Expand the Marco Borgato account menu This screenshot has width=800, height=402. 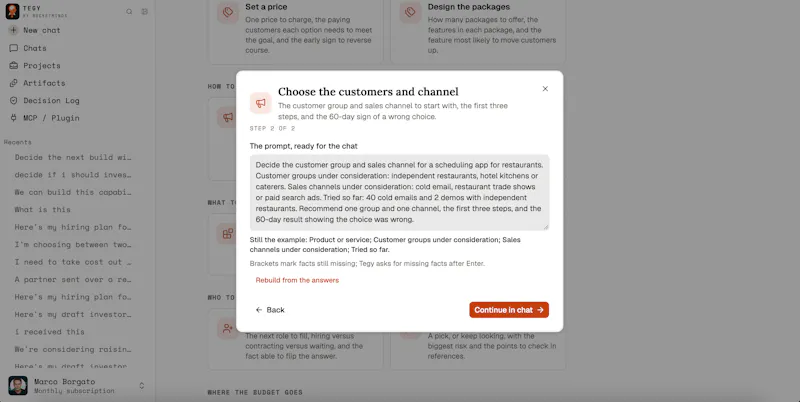click(x=142, y=386)
